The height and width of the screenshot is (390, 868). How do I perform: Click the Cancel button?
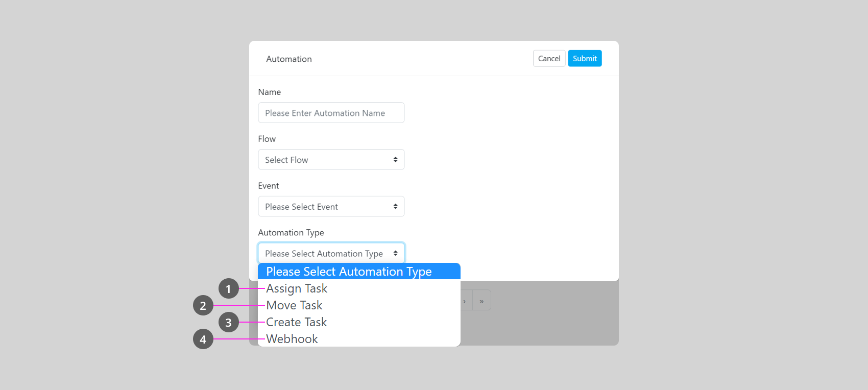coord(549,59)
